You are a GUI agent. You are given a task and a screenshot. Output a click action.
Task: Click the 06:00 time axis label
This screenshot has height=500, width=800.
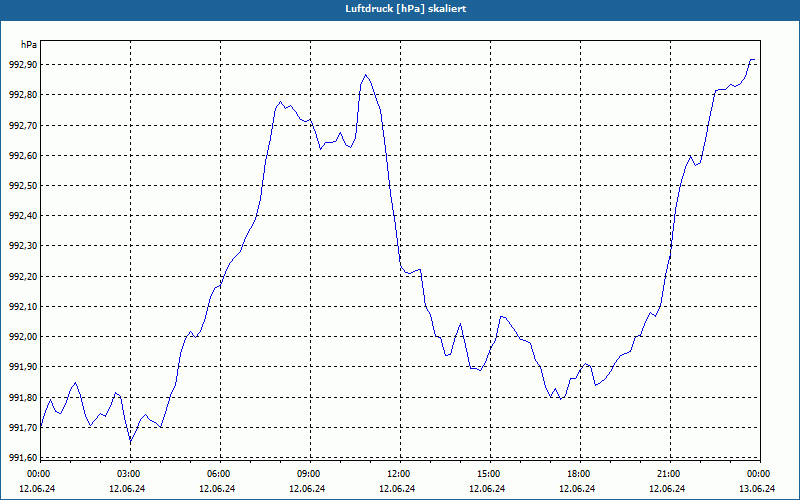pyautogui.click(x=220, y=474)
